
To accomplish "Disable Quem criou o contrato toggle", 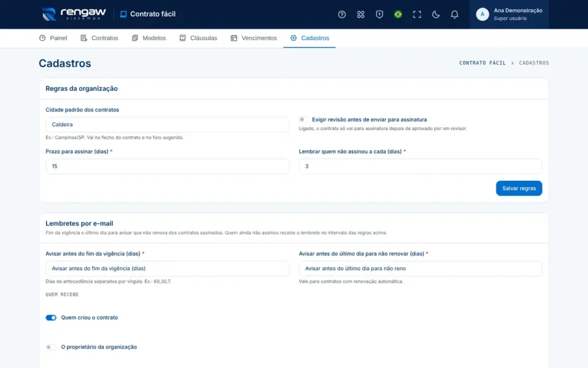I will 51,317.
